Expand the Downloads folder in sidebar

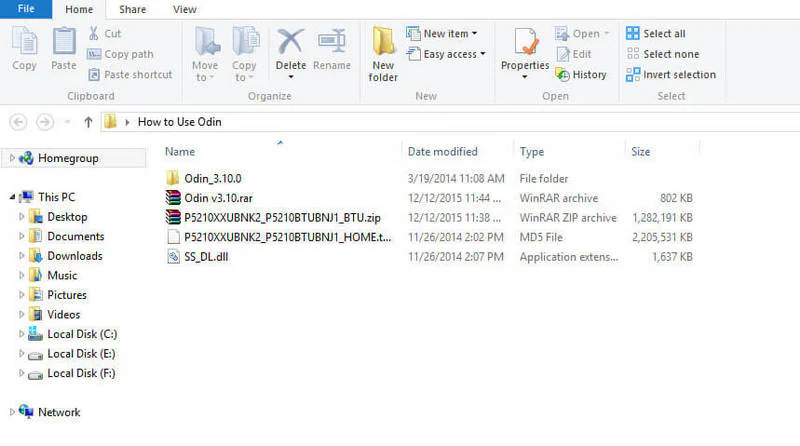[21, 256]
